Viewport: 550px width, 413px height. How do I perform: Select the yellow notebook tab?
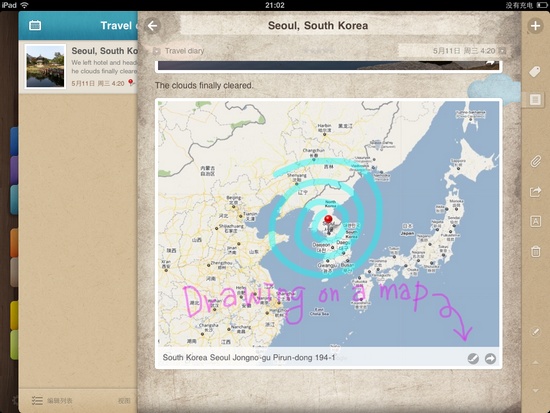point(14,315)
